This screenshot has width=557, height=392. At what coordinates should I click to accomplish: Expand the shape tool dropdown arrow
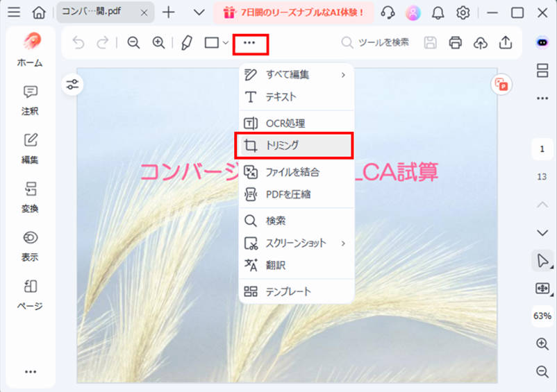pyautogui.click(x=225, y=43)
